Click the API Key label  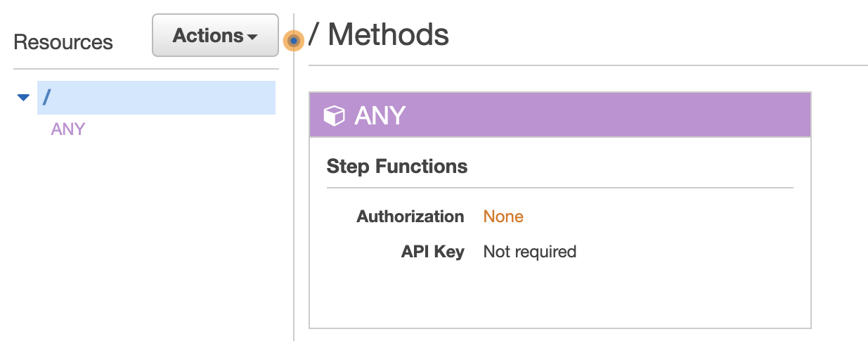(x=433, y=252)
